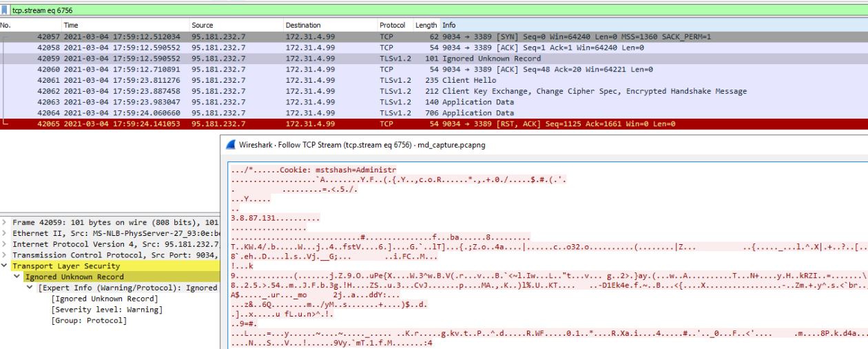Viewport: 868px width, 349px height.
Task: Click the Destination column header
Action: click(303, 26)
